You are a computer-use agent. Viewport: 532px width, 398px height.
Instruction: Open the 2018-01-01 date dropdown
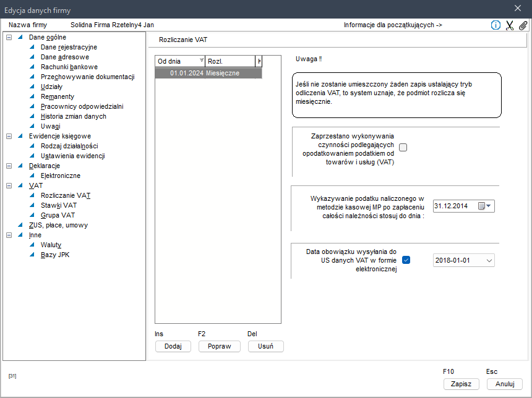tap(489, 261)
